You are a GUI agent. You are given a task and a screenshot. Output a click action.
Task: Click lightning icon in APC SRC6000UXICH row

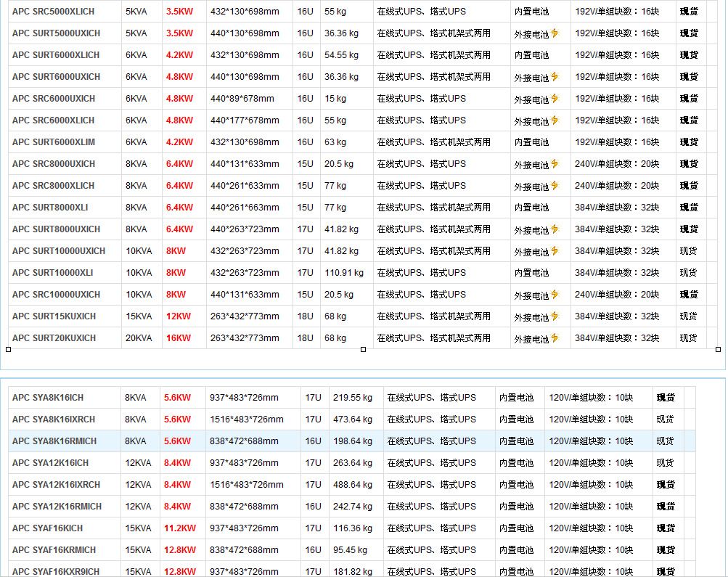pyautogui.click(x=555, y=99)
